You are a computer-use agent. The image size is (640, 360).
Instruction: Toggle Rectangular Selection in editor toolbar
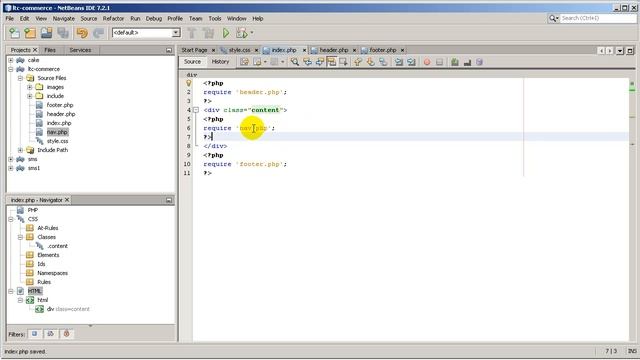344,62
